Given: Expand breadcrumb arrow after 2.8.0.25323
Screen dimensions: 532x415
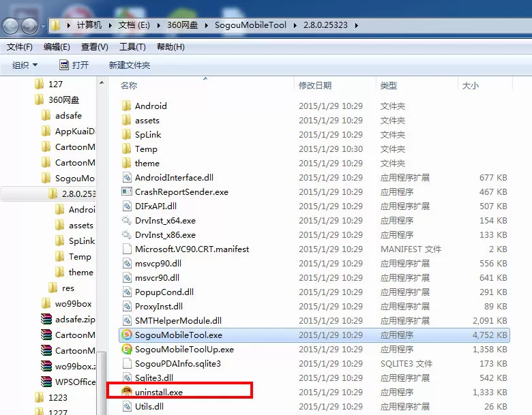Looking at the screenshot, I should (356, 25).
